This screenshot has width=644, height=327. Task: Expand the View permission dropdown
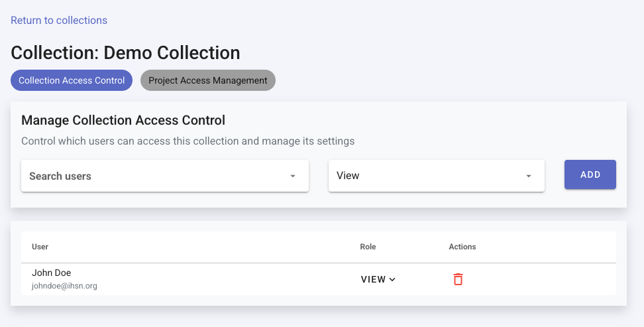pyautogui.click(x=436, y=176)
